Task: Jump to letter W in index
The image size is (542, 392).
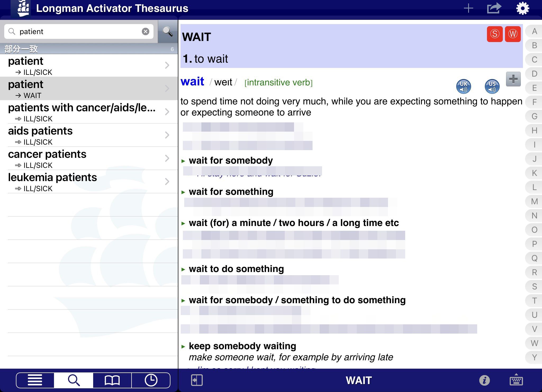Action: [534, 343]
